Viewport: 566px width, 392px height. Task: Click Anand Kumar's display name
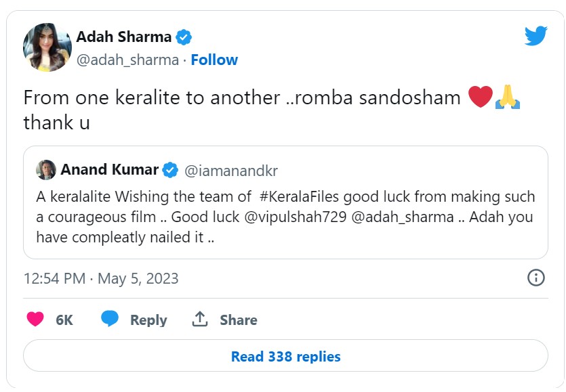(x=110, y=169)
